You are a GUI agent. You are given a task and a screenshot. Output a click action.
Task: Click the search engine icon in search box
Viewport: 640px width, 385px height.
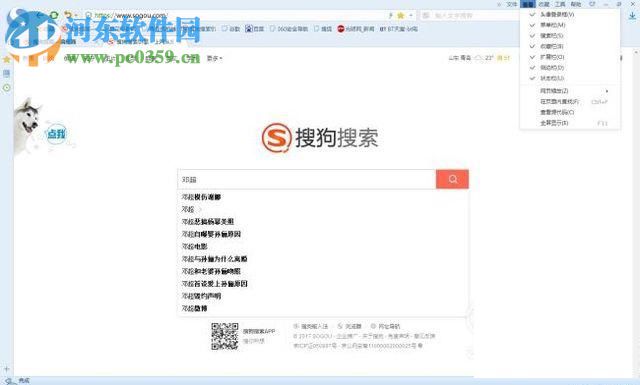coord(426,16)
